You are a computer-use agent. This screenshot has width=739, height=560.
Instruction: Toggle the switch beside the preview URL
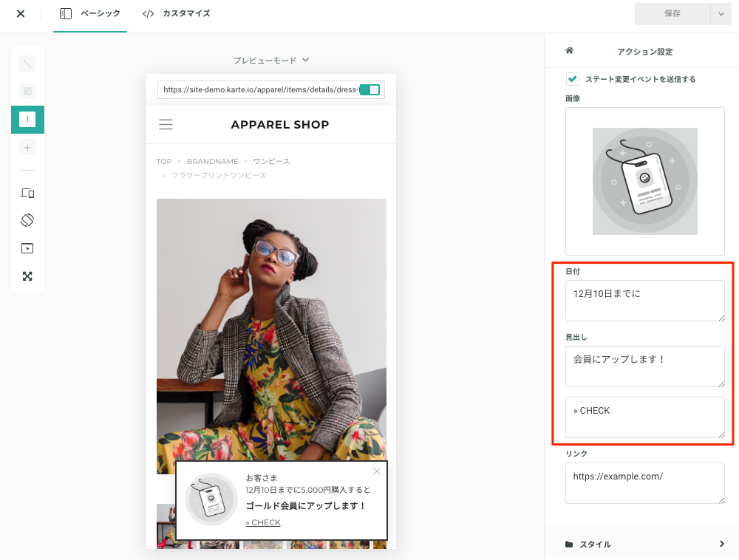(x=370, y=89)
